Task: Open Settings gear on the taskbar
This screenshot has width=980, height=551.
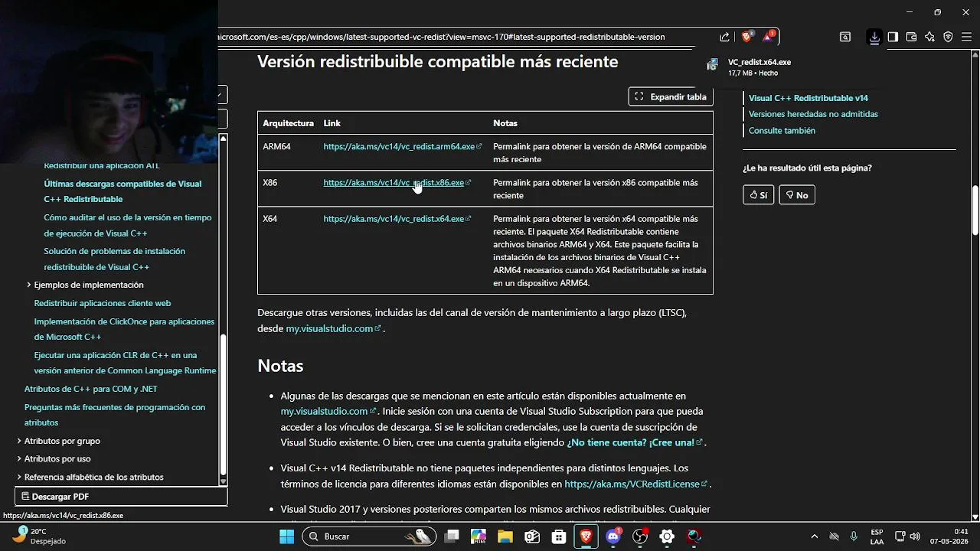Action: [x=667, y=536]
